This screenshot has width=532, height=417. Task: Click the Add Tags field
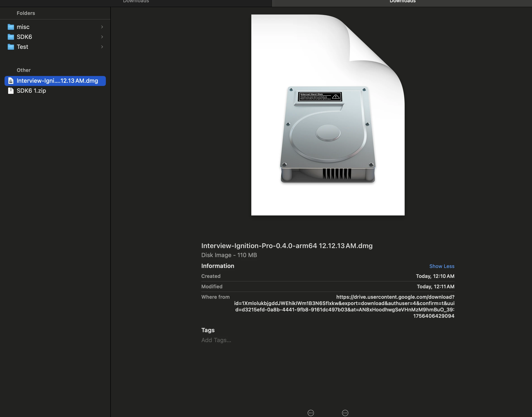tap(216, 340)
